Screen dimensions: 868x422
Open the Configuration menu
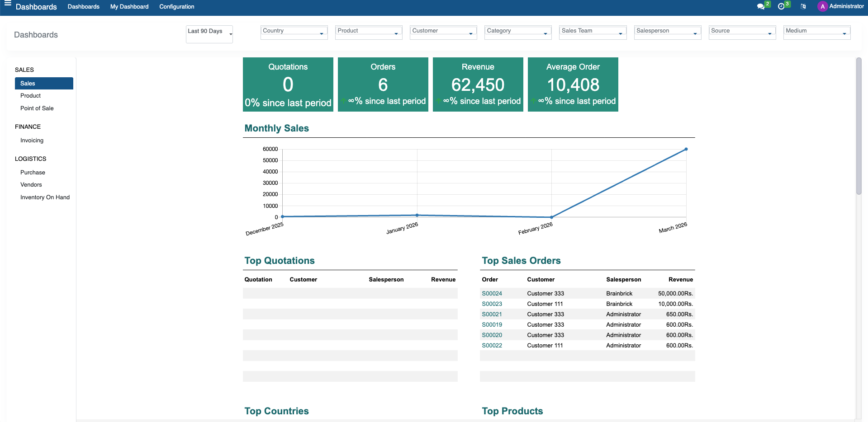tap(176, 7)
